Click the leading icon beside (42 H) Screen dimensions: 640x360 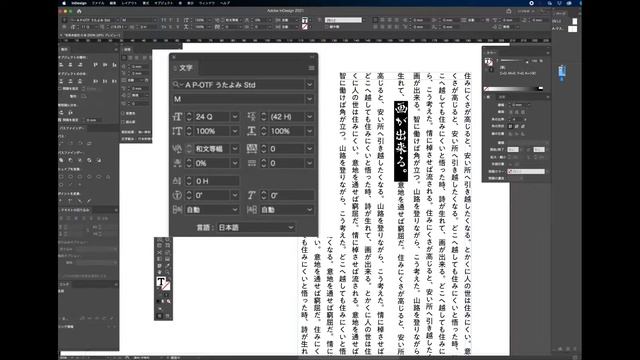click(x=252, y=117)
